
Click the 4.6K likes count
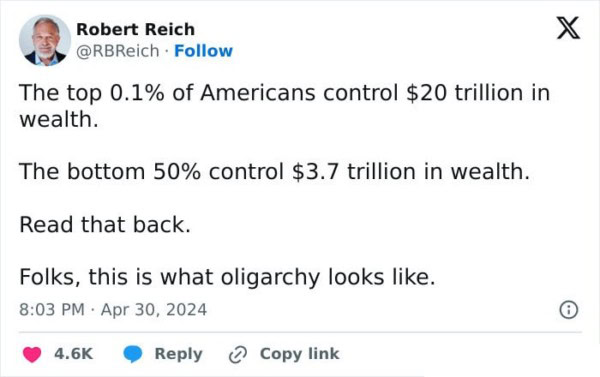(x=73, y=354)
